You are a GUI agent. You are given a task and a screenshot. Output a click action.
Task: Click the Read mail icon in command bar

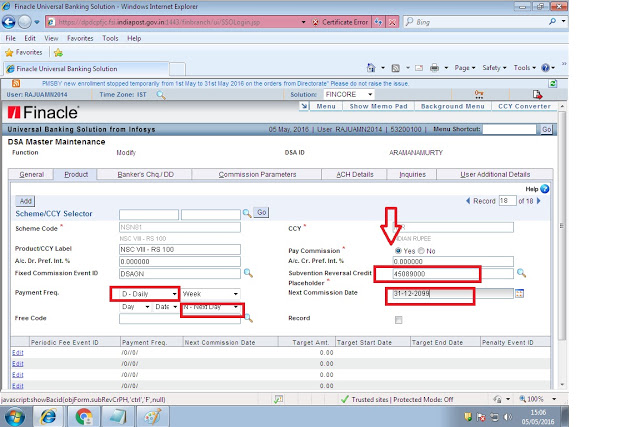419,68
